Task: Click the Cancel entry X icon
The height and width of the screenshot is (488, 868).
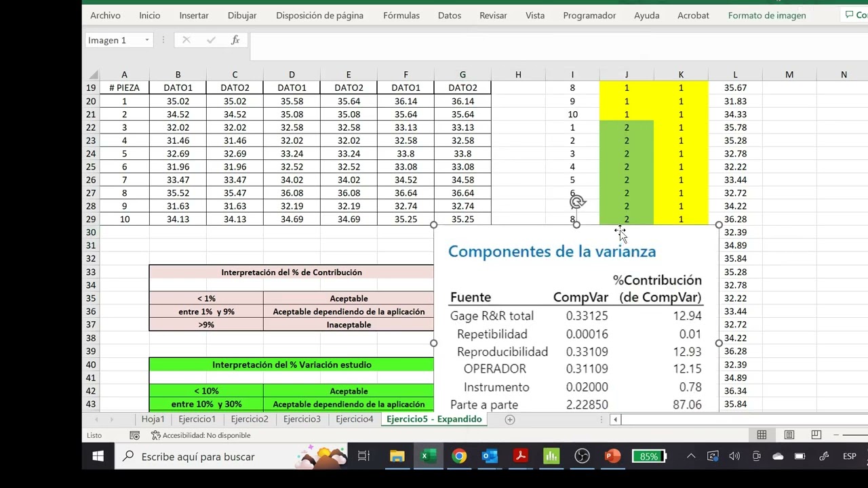Action: click(x=186, y=40)
